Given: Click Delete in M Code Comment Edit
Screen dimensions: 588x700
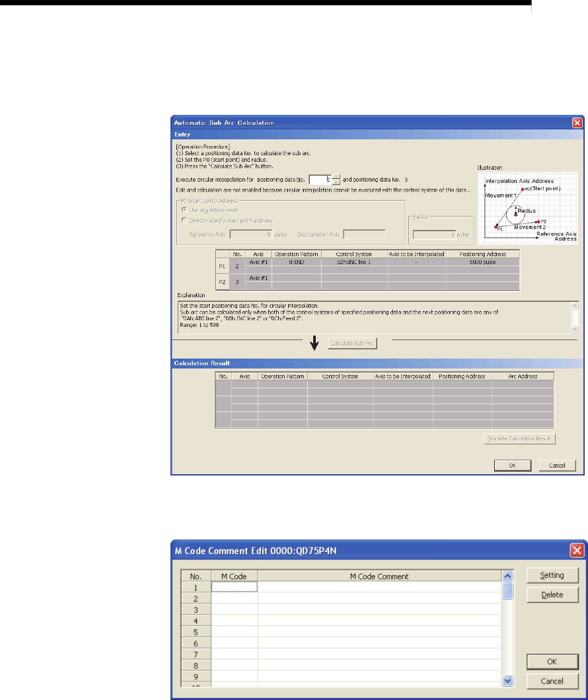Looking at the screenshot, I should (x=552, y=594).
